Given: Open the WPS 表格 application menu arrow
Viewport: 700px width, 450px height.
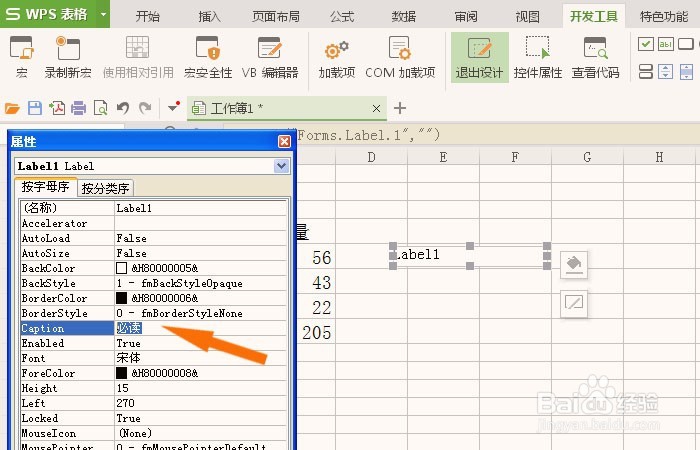Looking at the screenshot, I should pos(104,14).
